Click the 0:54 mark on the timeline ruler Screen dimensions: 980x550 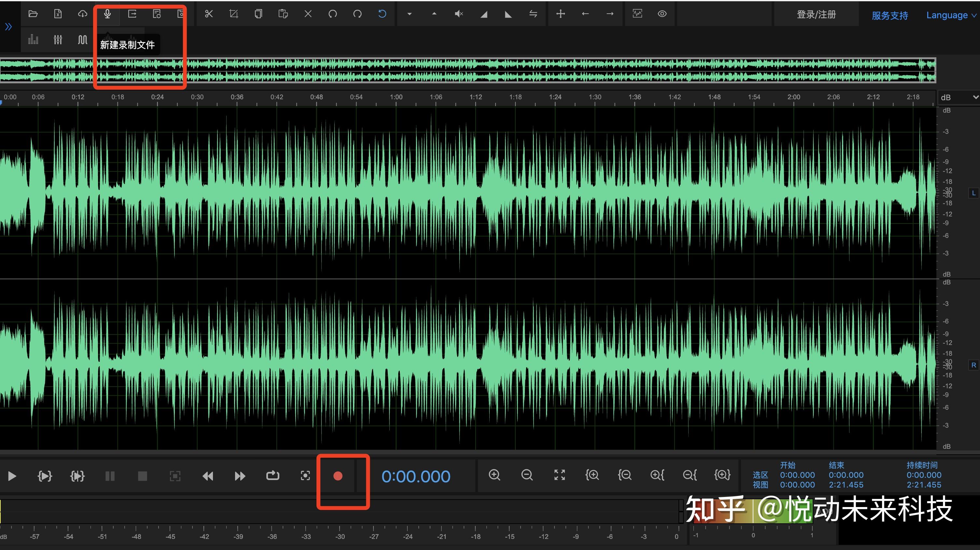pos(356,97)
